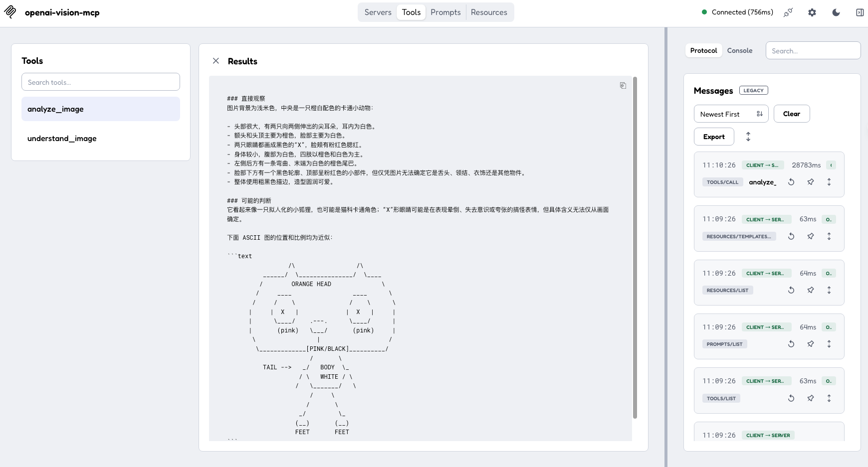Click the openai-vision-mcp logo icon

(10, 12)
